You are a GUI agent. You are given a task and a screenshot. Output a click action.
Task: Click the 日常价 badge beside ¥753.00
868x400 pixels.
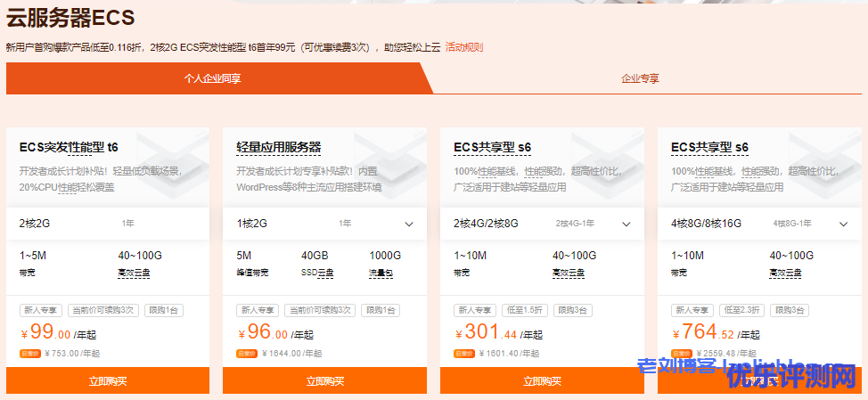pyautogui.click(x=30, y=354)
